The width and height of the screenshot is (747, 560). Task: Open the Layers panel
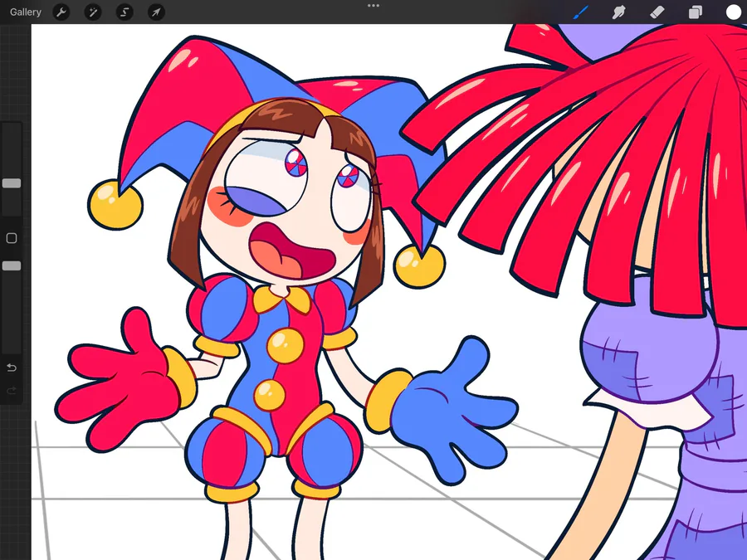[x=695, y=12]
